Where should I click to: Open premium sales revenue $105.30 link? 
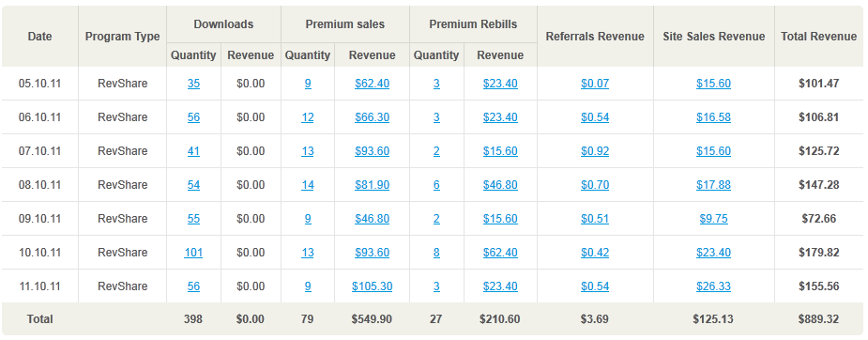click(x=372, y=286)
